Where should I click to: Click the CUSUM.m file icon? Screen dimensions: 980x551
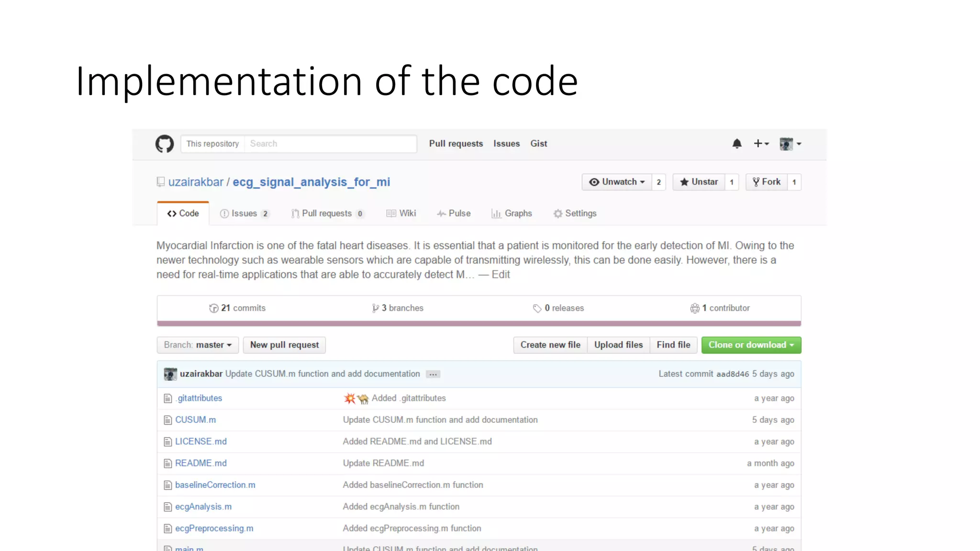tap(168, 420)
